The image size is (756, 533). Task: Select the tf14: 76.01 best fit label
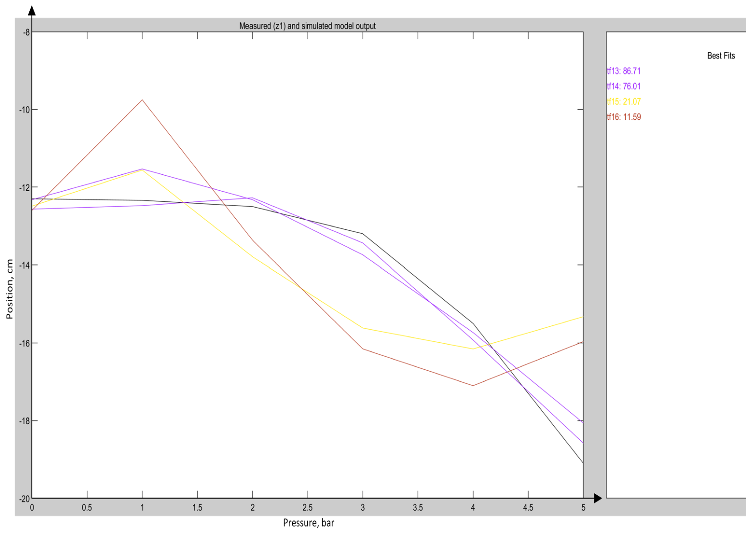(x=624, y=86)
